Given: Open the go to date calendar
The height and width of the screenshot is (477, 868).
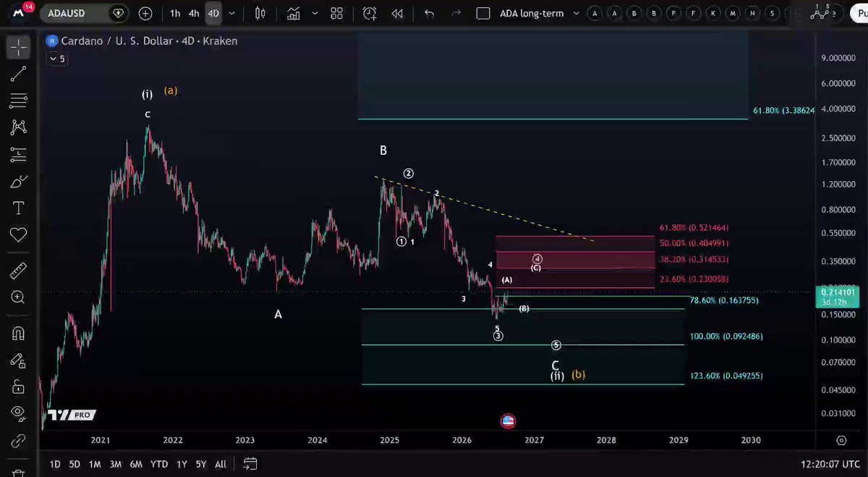Looking at the screenshot, I should coord(250,464).
